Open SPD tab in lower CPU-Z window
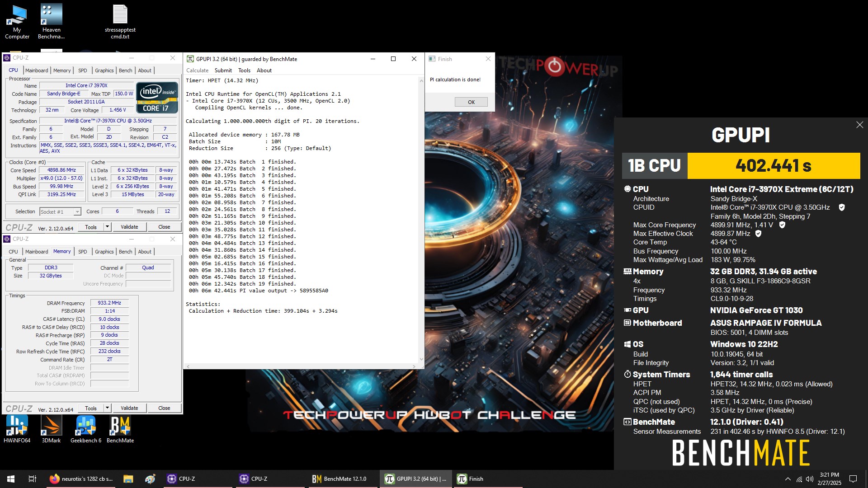 pyautogui.click(x=82, y=252)
